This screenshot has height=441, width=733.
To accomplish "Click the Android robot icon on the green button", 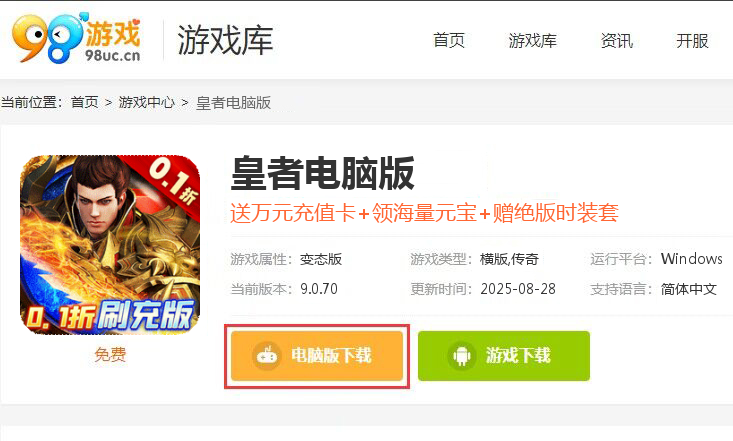I will [462, 356].
